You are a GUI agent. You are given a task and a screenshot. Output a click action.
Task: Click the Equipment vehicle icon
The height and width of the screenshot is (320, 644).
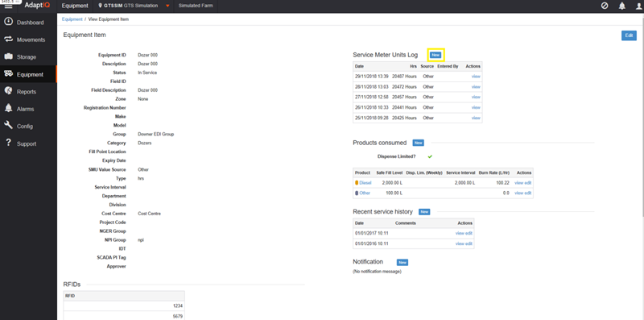[8, 74]
